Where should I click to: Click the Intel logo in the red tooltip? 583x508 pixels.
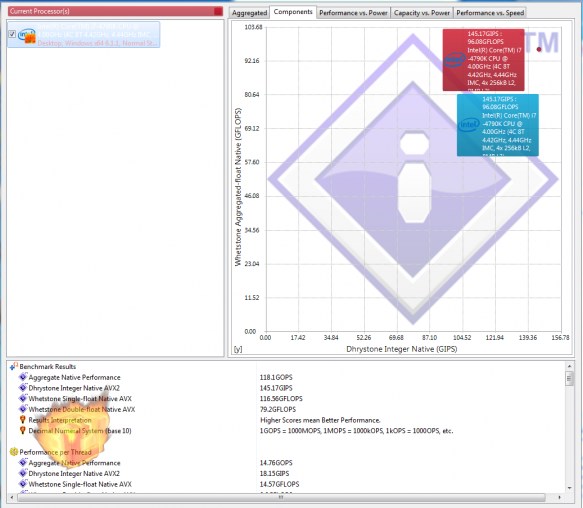454,60
